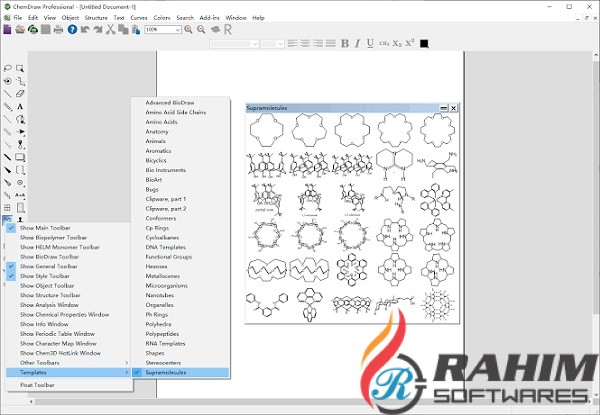Click the Cut scissors icon

click(x=111, y=29)
